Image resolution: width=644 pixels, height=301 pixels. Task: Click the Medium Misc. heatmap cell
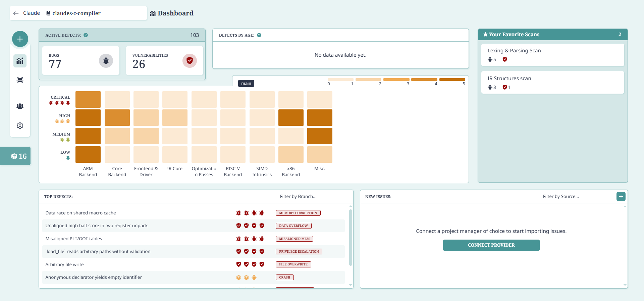(x=320, y=136)
